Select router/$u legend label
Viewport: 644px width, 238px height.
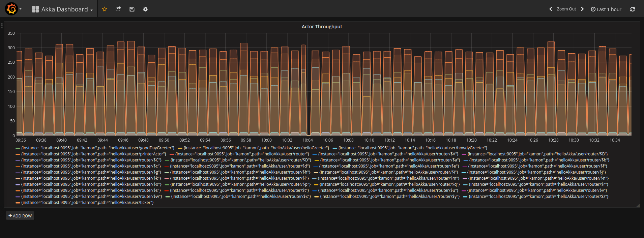(388, 190)
